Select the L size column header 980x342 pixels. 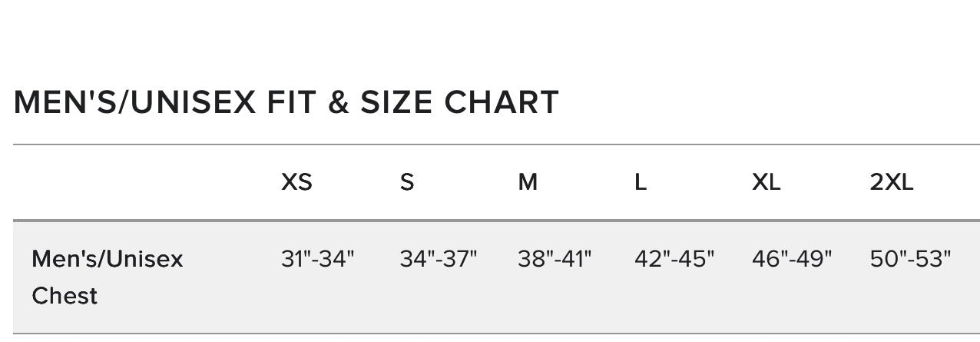(641, 183)
